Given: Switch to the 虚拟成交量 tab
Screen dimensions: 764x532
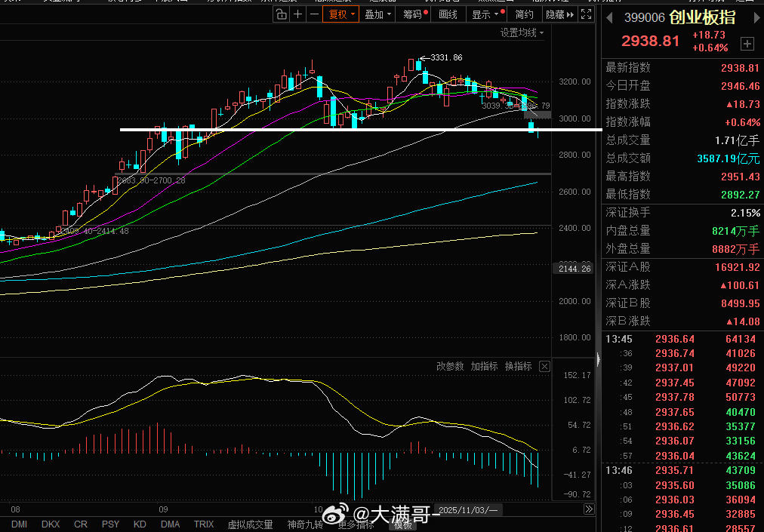Looking at the screenshot, I should pyautogui.click(x=250, y=524).
